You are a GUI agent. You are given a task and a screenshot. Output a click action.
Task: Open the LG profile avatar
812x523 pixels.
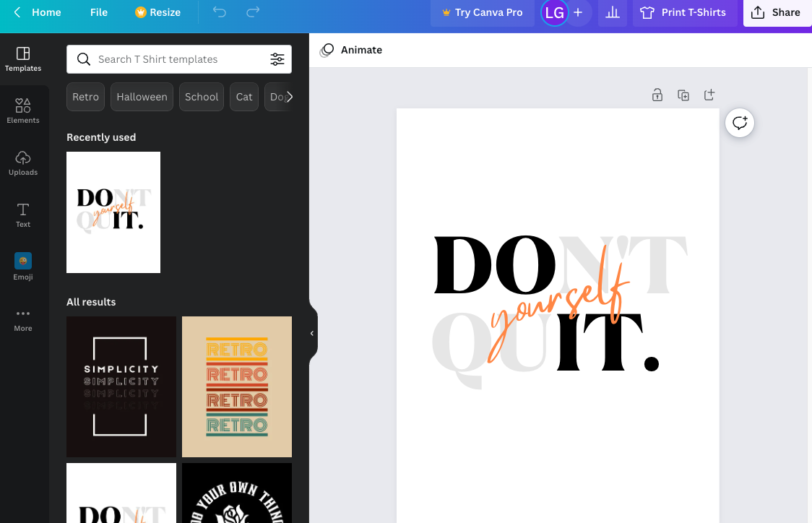(x=555, y=12)
